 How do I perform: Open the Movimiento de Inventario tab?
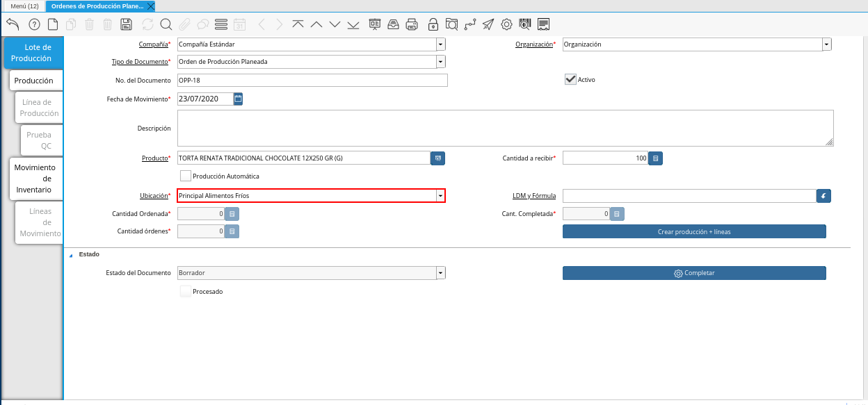pos(34,179)
